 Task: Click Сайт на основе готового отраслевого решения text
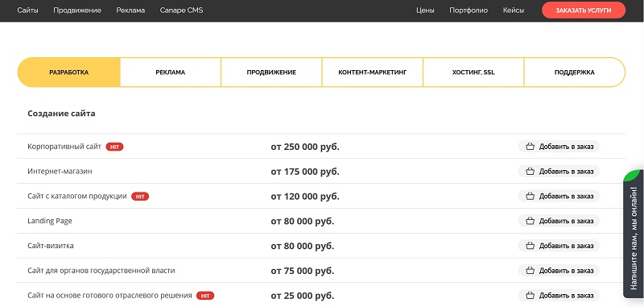coord(109,296)
